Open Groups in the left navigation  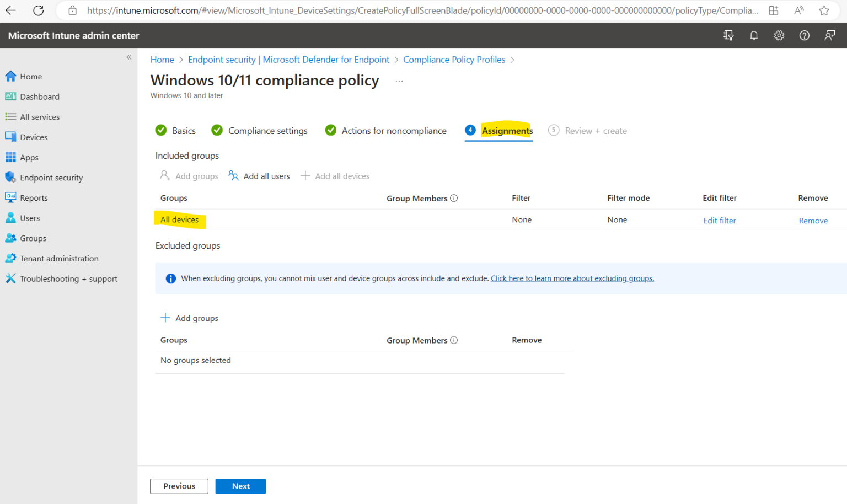click(31, 238)
